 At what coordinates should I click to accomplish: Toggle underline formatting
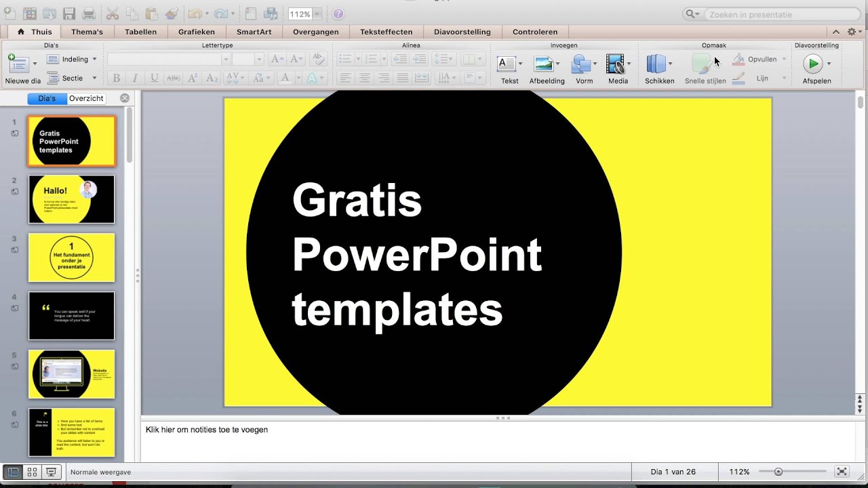point(154,78)
